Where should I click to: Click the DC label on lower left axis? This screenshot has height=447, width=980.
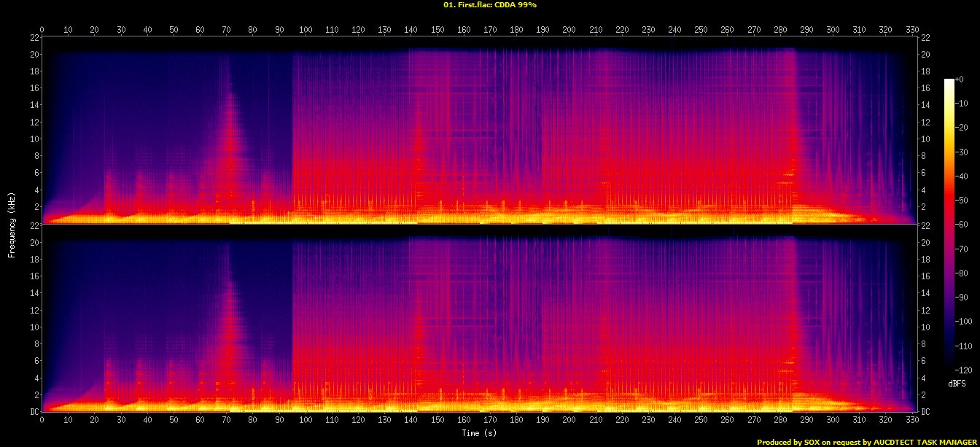coord(34,411)
